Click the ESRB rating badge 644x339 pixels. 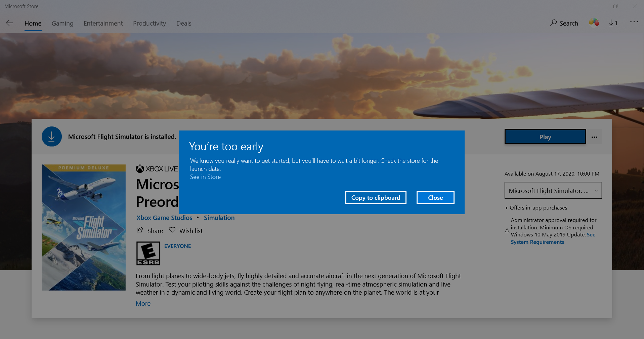tap(148, 254)
